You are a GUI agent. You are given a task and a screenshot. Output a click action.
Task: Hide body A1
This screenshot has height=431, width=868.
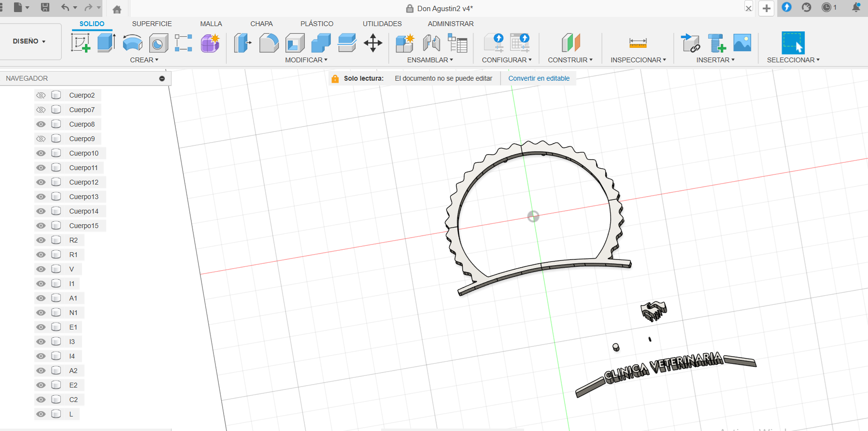point(41,298)
